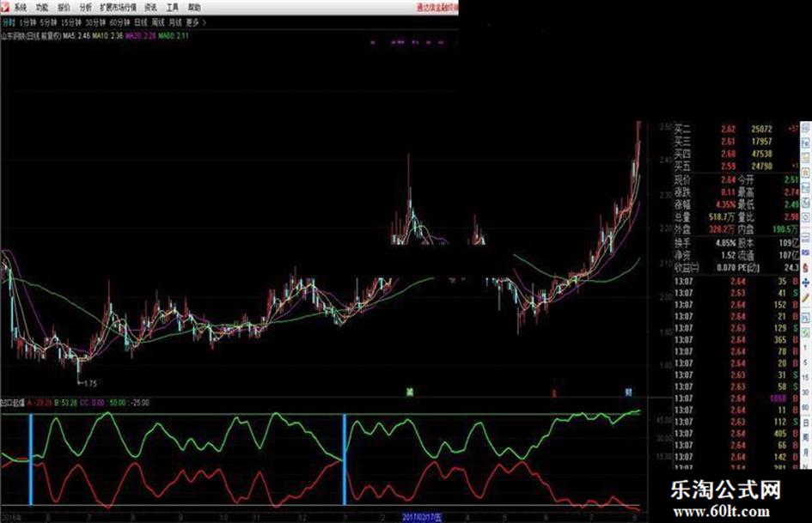
Task: Click the 涨幅 value 4.35%
Action: click(725, 204)
